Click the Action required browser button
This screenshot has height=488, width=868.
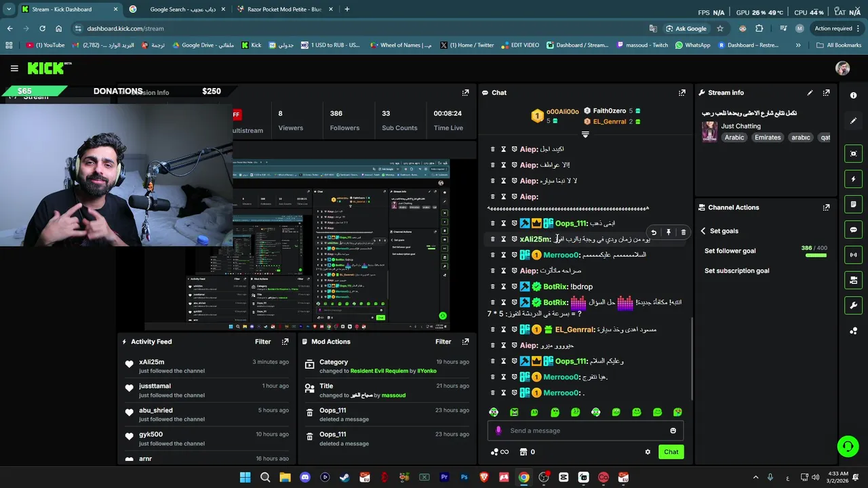point(837,28)
